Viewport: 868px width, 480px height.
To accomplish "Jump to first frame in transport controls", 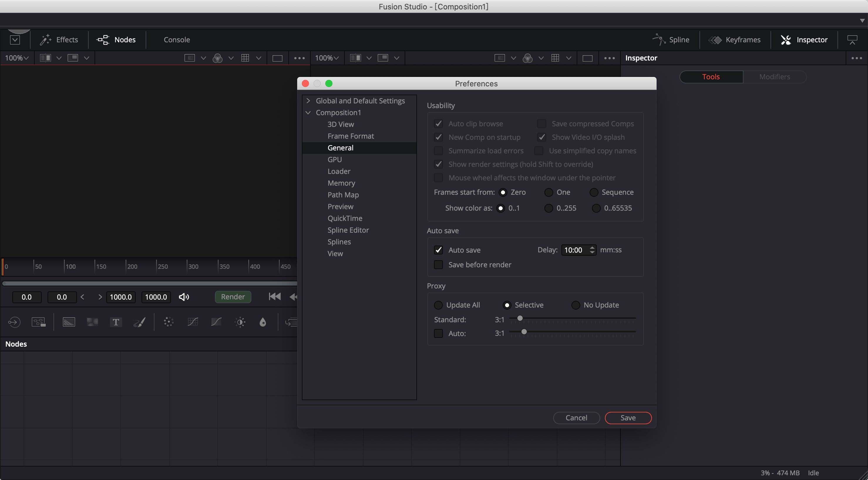I will click(x=275, y=297).
